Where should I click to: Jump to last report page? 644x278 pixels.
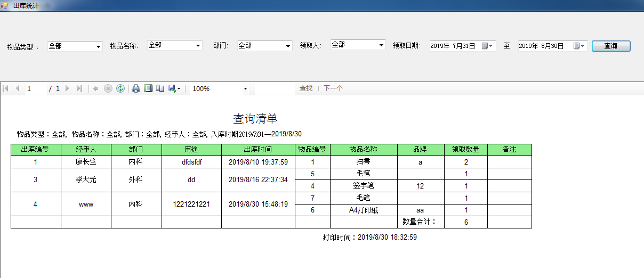(x=79, y=88)
